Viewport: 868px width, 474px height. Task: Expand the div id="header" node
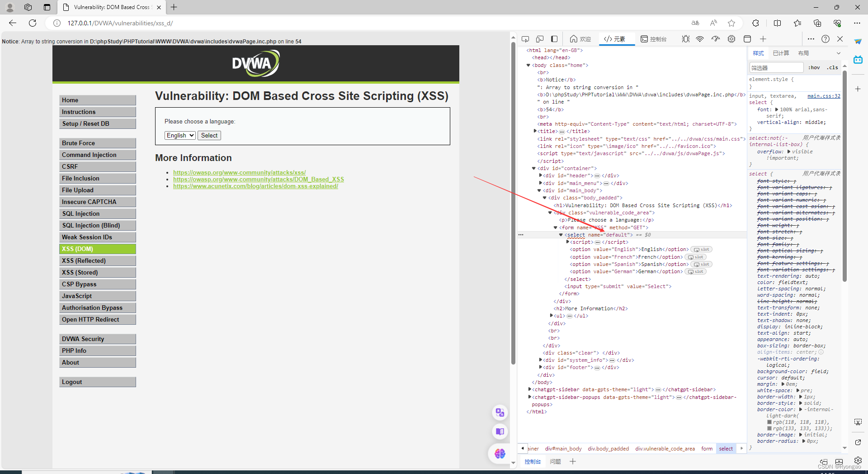point(540,175)
